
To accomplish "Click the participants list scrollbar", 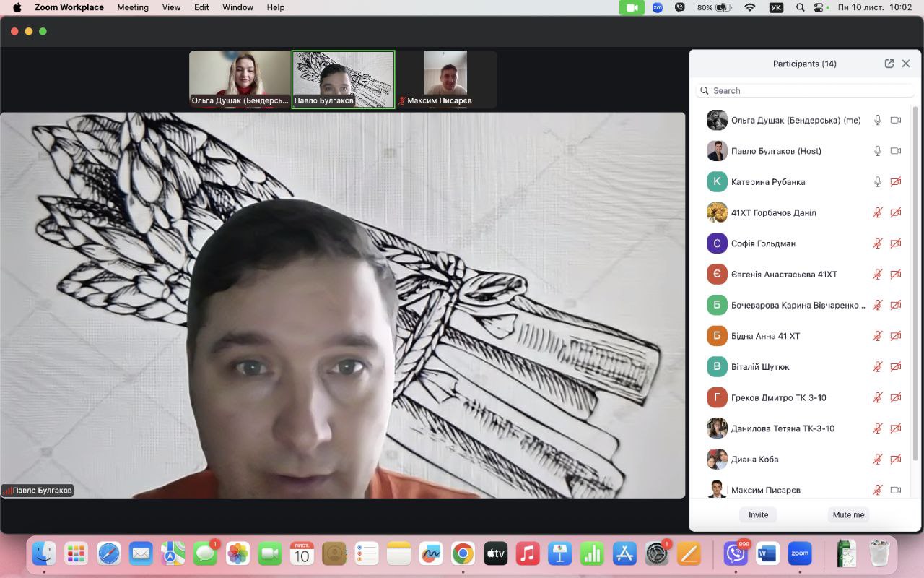I will [916, 283].
